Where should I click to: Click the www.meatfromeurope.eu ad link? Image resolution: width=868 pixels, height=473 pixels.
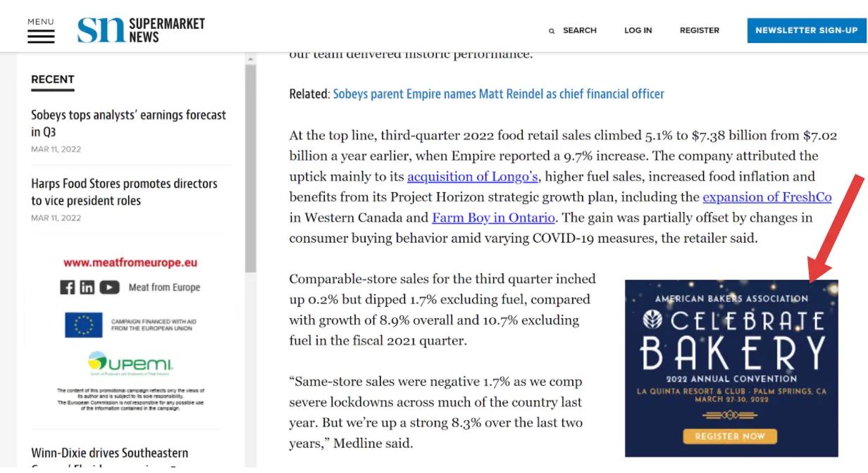click(x=130, y=263)
